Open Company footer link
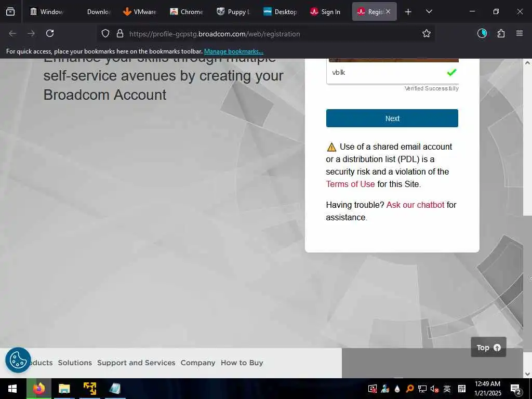Image resolution: width=532 pixels, height=399 pixels. point(198,363)
